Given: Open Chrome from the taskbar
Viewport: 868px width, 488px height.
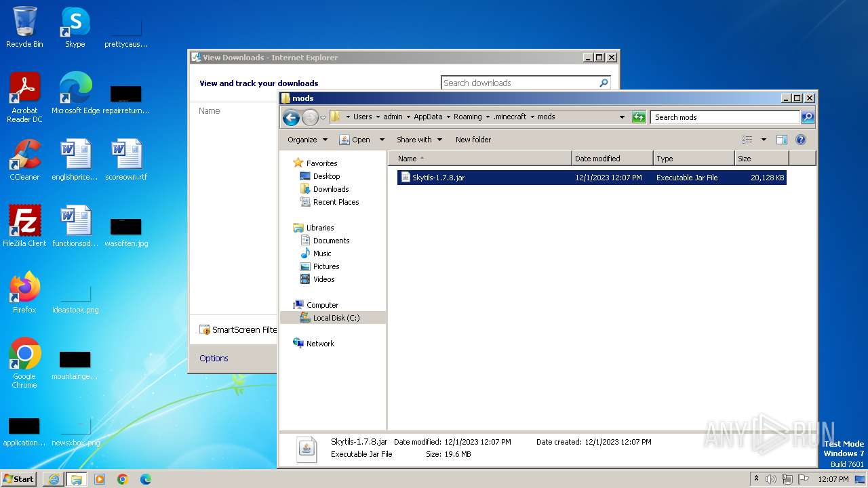Looking at the screenshot, I should pyautogui.click(x=123, y=479).
